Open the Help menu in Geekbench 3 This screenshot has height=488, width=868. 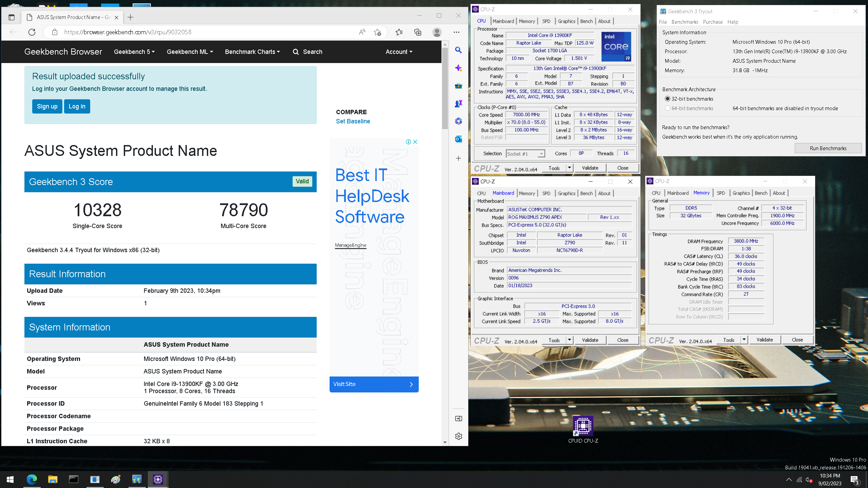pos(732,22)
